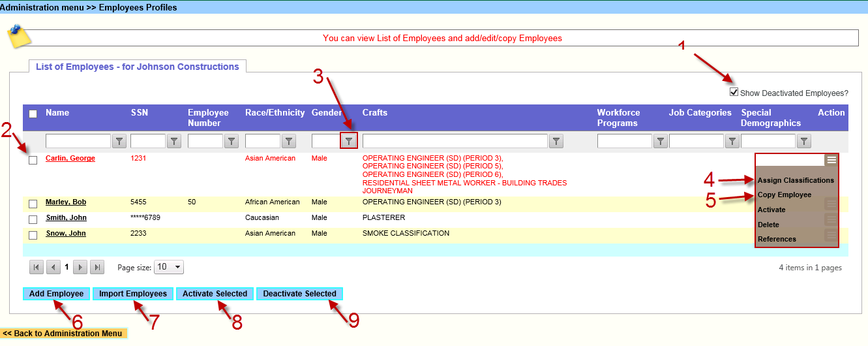Click the filter icon for Name column
Image resolution: width=868 pixels, height=346 pixels.
[x=119, y=141]
